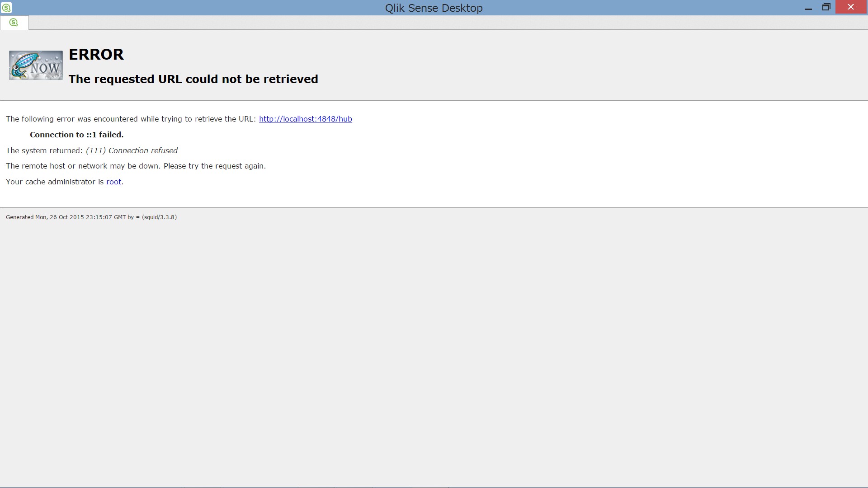Click 'The remote host or network may be down' line

(136, 166)
